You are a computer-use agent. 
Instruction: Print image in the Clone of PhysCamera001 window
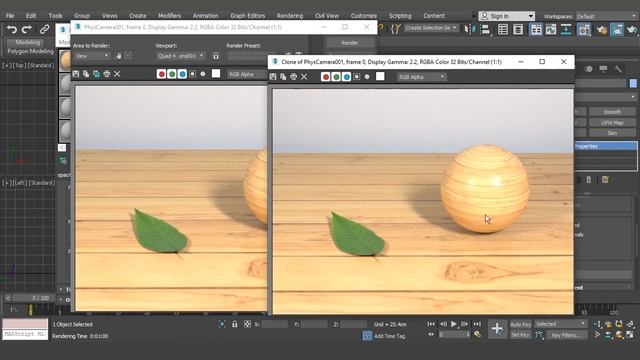[293, 77]
